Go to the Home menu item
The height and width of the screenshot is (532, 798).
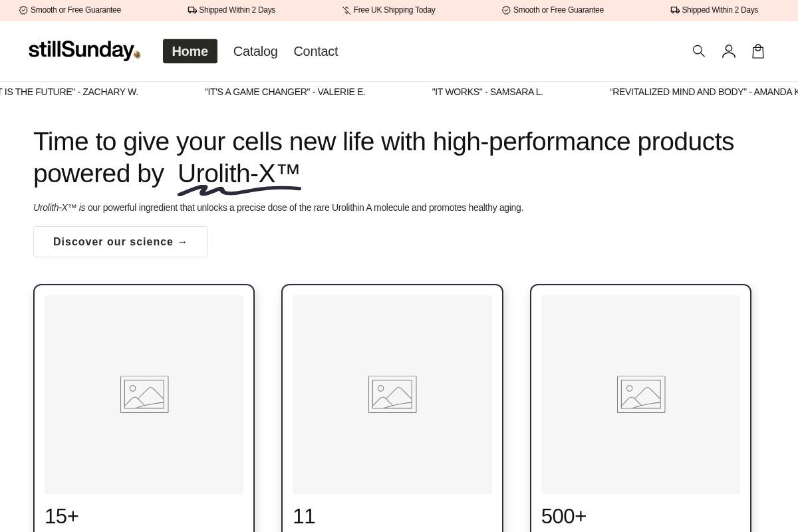(x=190, y=51)
